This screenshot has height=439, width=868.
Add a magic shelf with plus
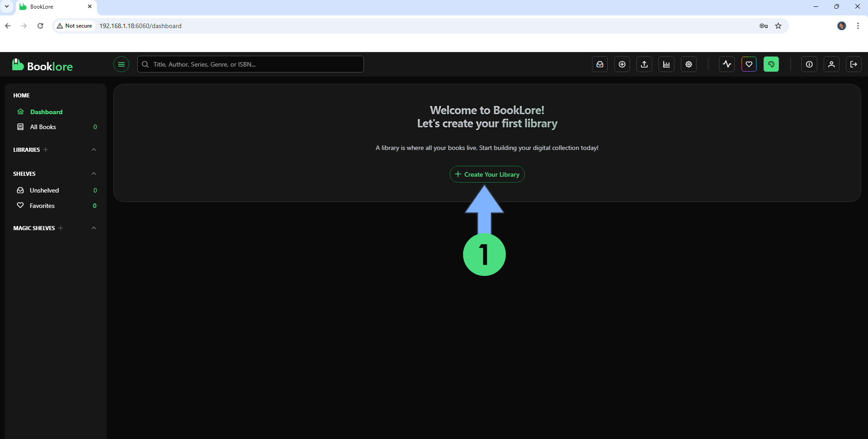pyautogui.click(x=61, y=228)
